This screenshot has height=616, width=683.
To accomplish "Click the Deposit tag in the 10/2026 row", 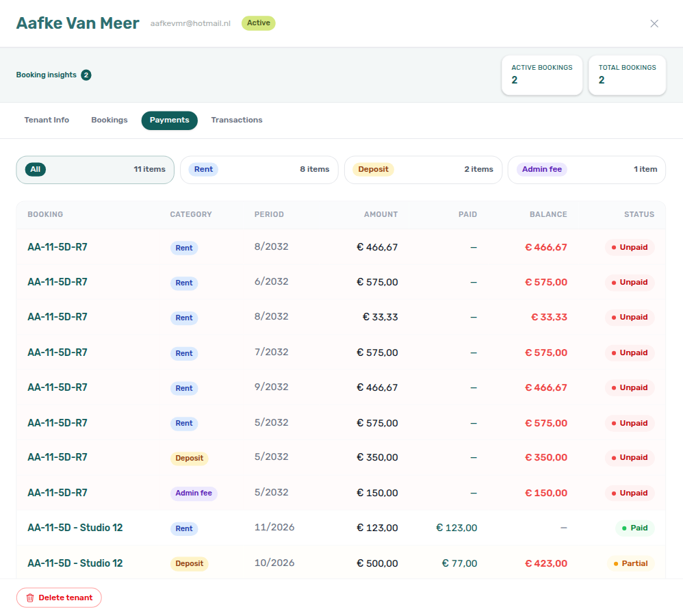I will 189,564.
